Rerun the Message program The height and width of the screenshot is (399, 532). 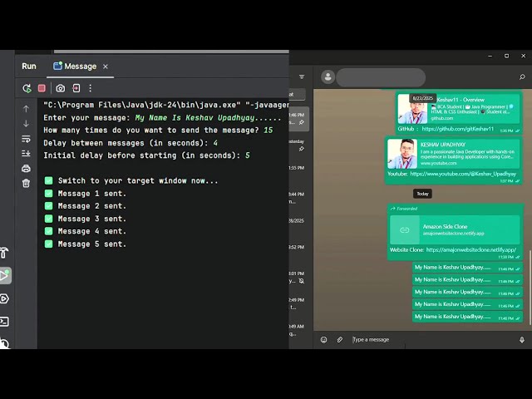(x=27, y=89)
